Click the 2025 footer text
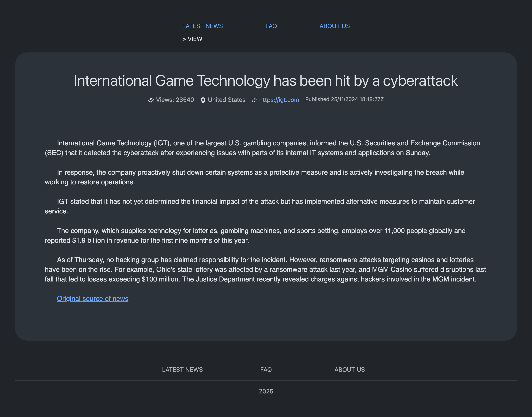 (x=266, y=391)
